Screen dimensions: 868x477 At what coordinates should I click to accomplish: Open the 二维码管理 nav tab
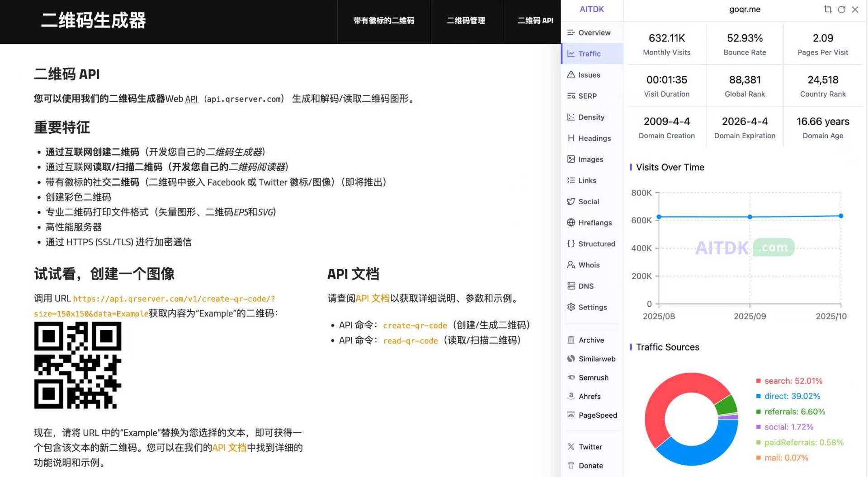(x=466, y=21)
